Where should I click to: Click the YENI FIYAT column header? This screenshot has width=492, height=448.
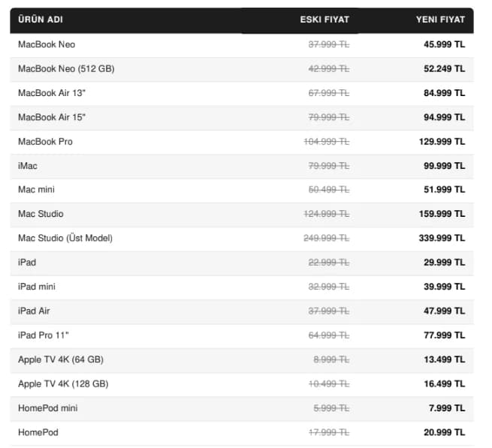click(440, 20)
